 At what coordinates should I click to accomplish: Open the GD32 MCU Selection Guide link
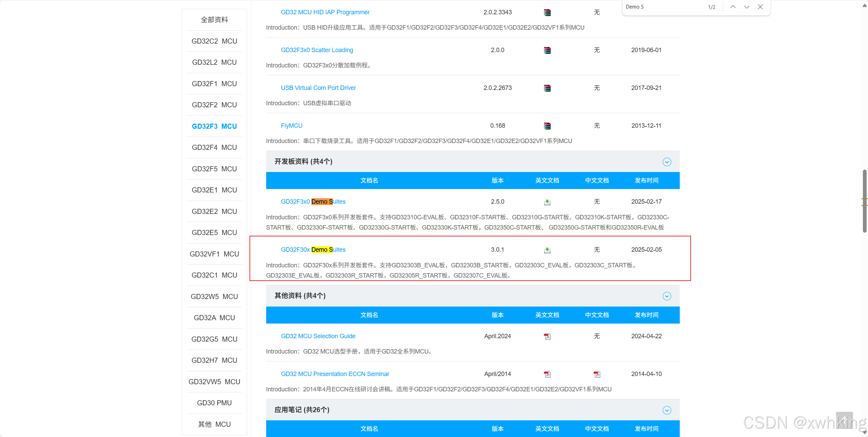tap(318, 336)
